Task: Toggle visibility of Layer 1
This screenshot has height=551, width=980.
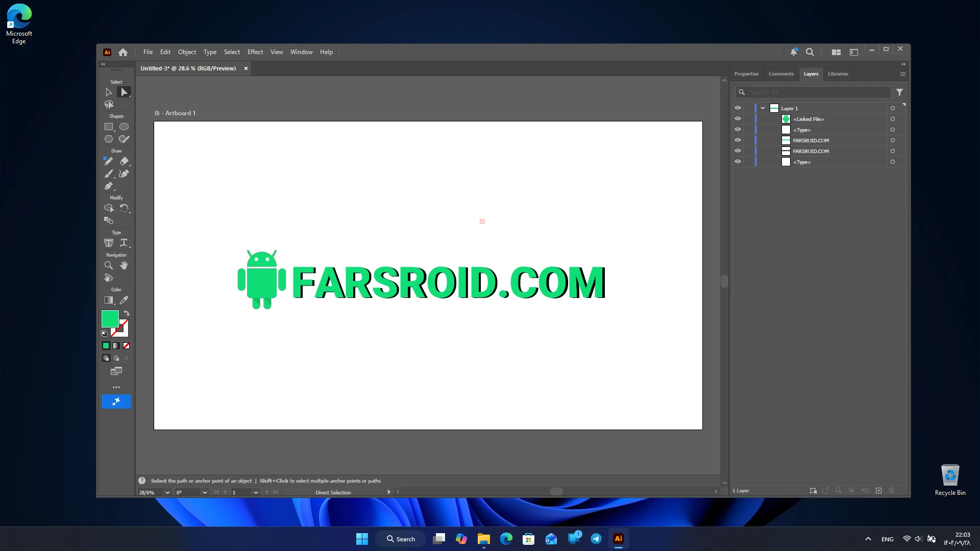Action: click(x=738, y=108)
